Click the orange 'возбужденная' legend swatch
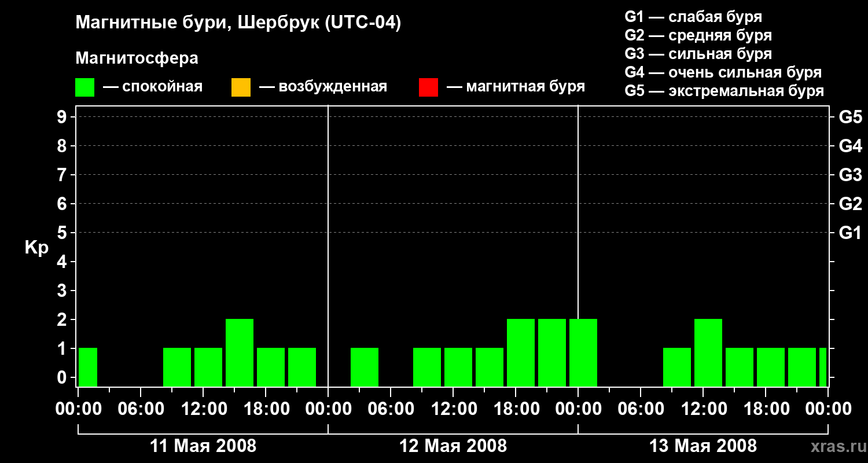Viewport: 868px width, 463px height. point(241,87)
